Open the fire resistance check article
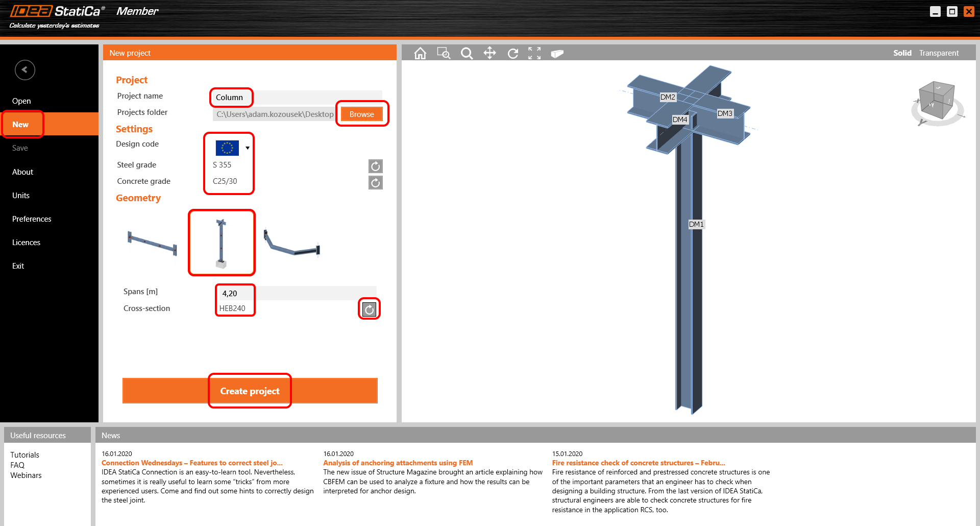The height and width of the screenshot is (526, 980). (638, 463)
